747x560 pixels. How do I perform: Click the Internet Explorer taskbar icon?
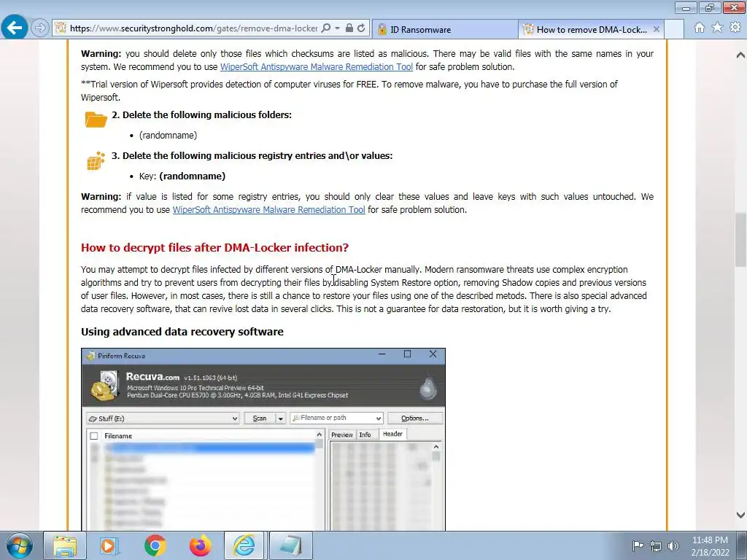click(x=244, y=545)
